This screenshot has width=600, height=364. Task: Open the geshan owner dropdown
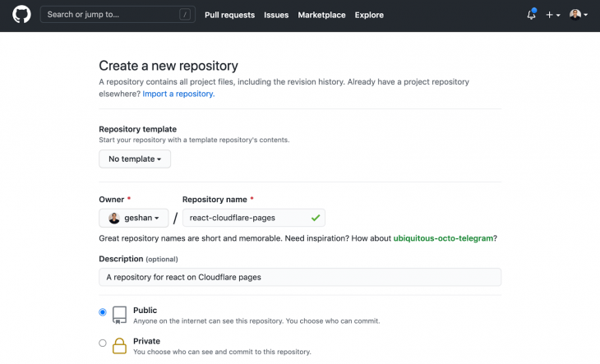click(133, 218)
